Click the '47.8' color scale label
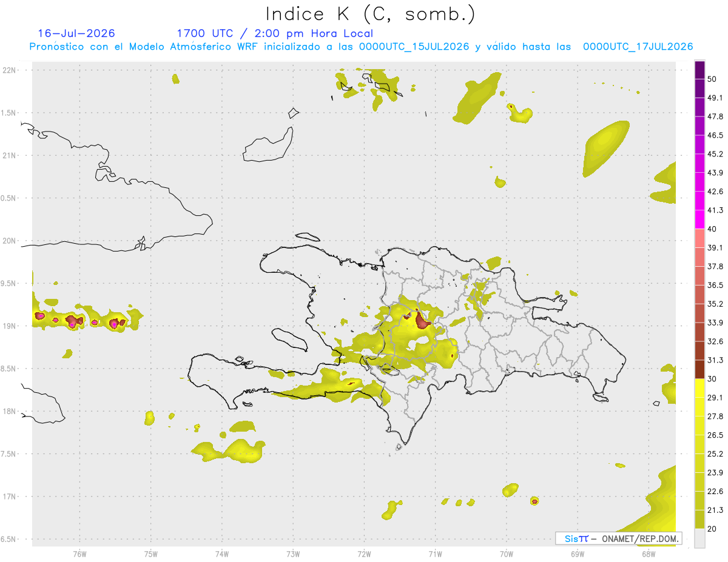The image size is (728, 562). [715, 116]
